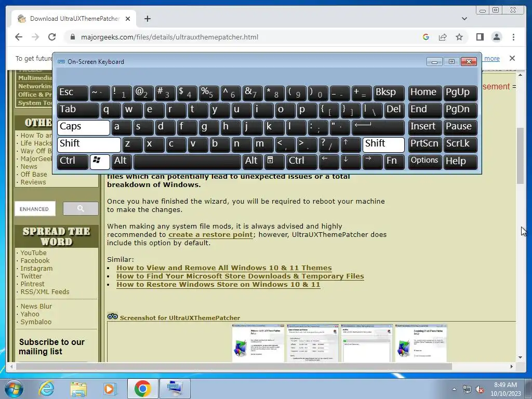This screenshot has width=532, height=399.
Task: Launch Internet Explorer from taskbar
Action: (x=46, y=389)
